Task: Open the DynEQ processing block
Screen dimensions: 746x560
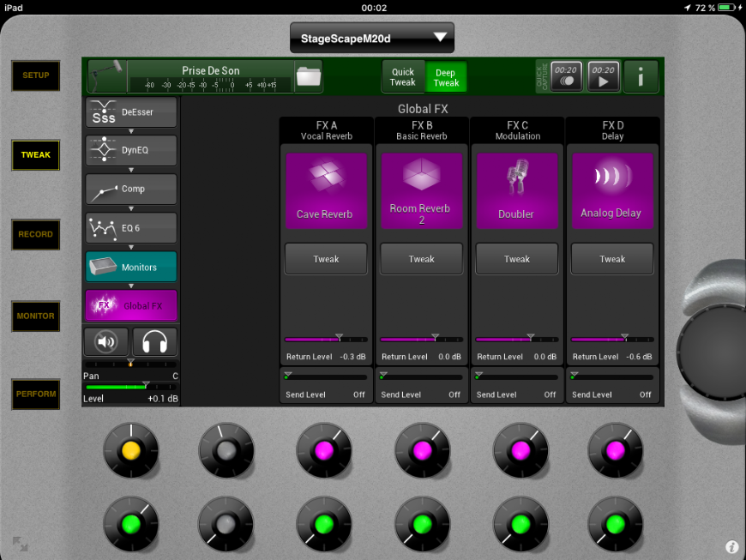Action: pos(131,150)
